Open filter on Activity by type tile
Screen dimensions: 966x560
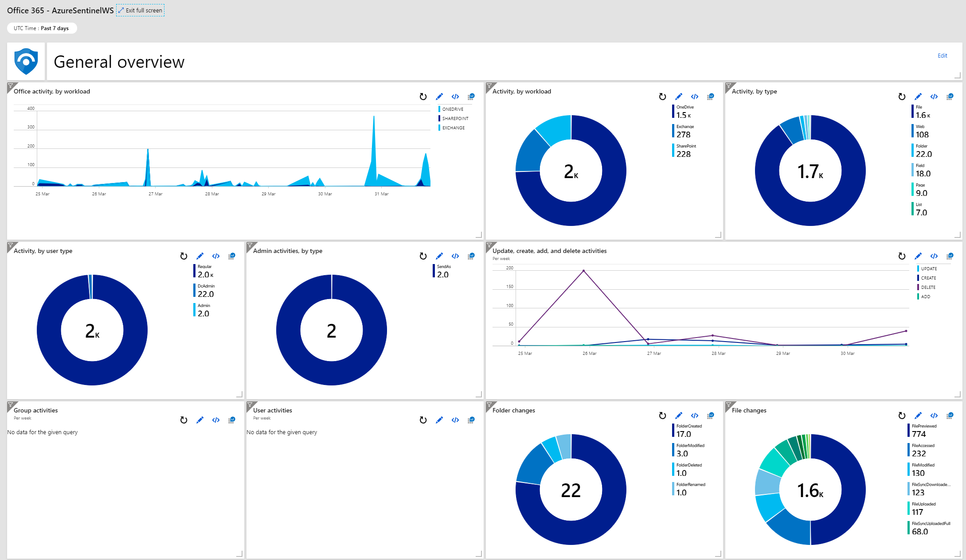[x=728, y=86]
